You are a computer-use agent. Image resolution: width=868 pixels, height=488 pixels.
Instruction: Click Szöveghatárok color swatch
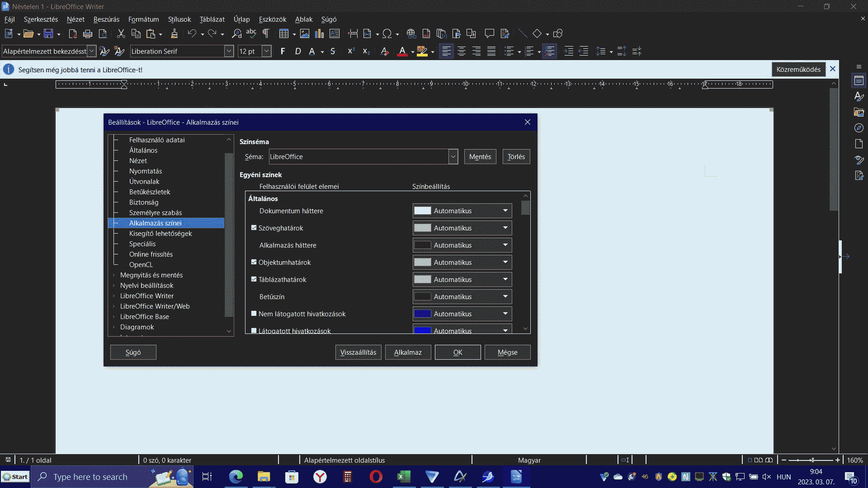423,228
